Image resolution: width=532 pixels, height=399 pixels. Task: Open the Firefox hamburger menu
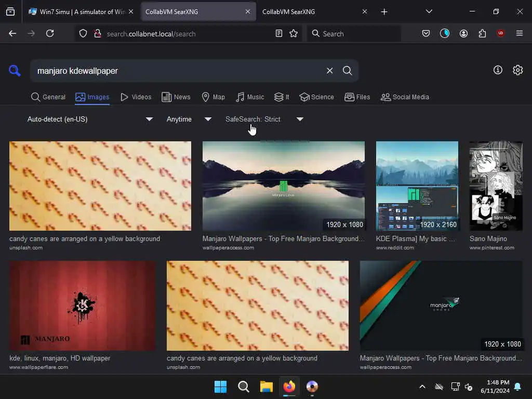click(x=519, y=34)
